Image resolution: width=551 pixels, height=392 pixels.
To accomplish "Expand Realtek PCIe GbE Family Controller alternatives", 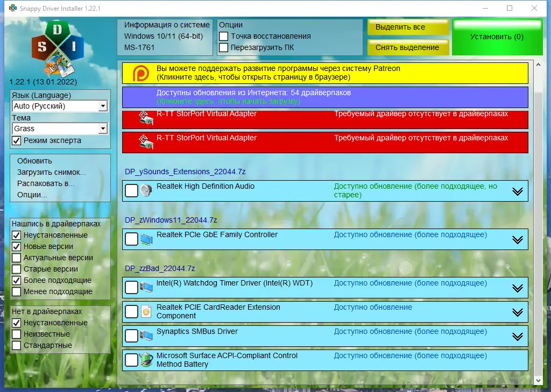I will pyautogui.click(x=517, y=240).
